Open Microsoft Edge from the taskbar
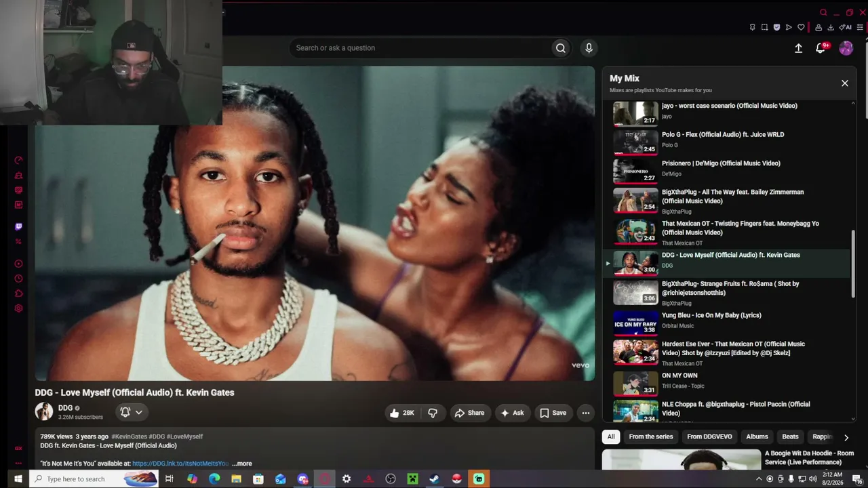 214,479
